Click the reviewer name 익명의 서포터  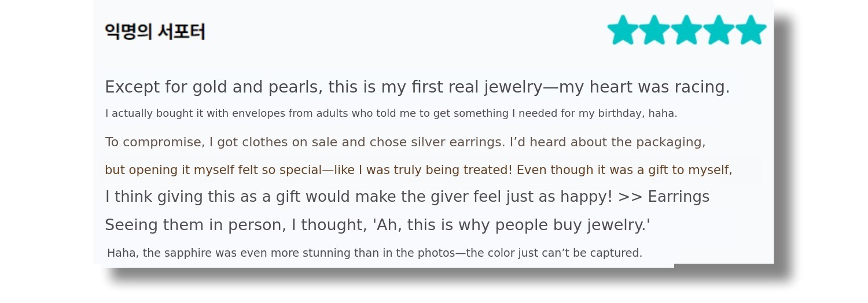tap(155, 31)
